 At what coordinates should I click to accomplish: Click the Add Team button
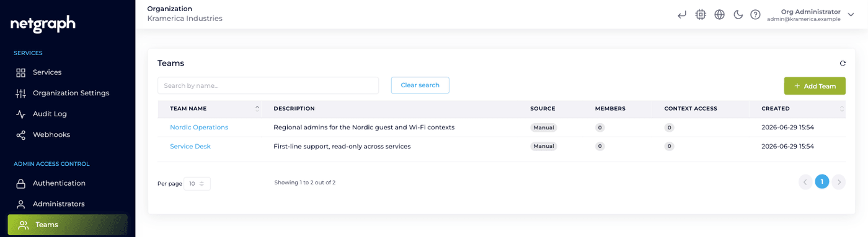pyautogui.click(x=815, y=86)
